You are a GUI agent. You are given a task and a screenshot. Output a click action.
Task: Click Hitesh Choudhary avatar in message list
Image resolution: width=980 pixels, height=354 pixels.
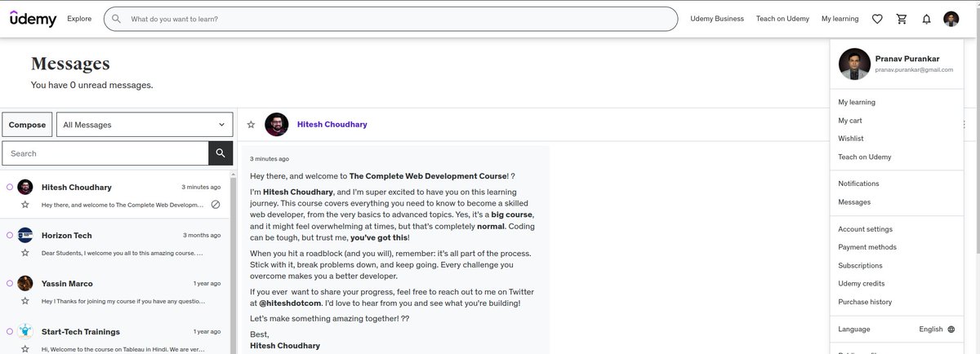click(x=25, y=187)
